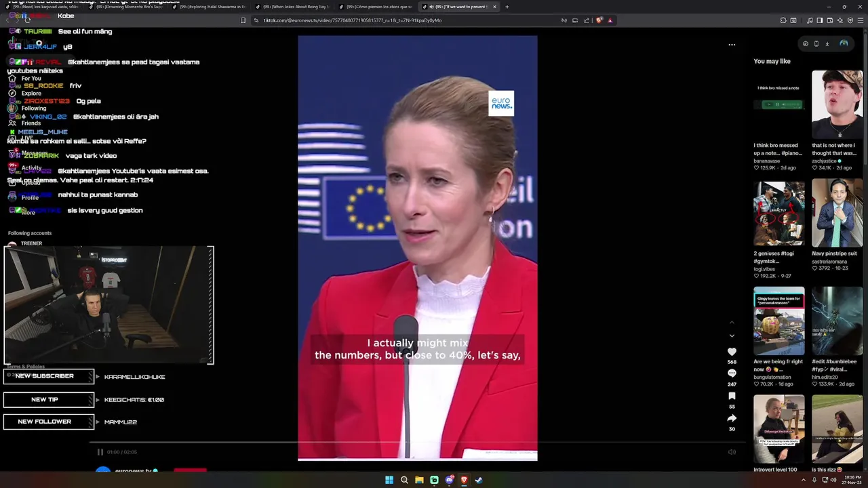This screenshot has width=868, height=488.
Task: Click the phone app icon in top bar
Action: [x=816, y=43]
